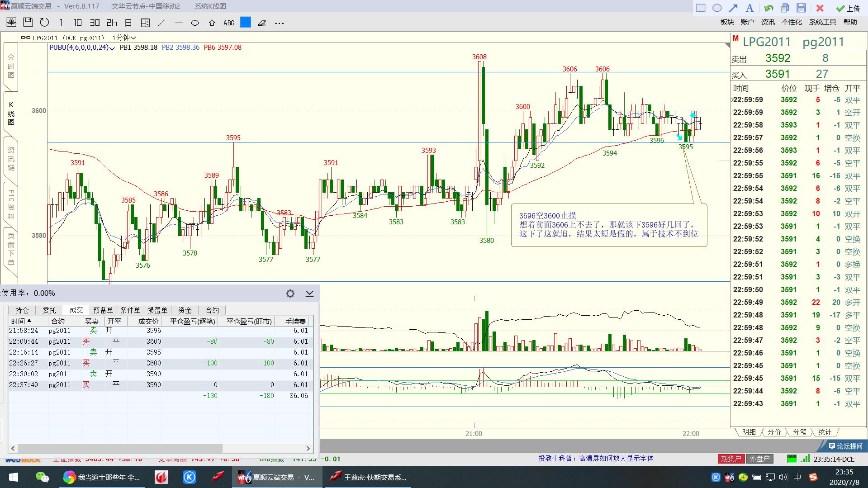Open the 资讯 menu
This screenshot has height=488, width=868.
coord(768,22)
